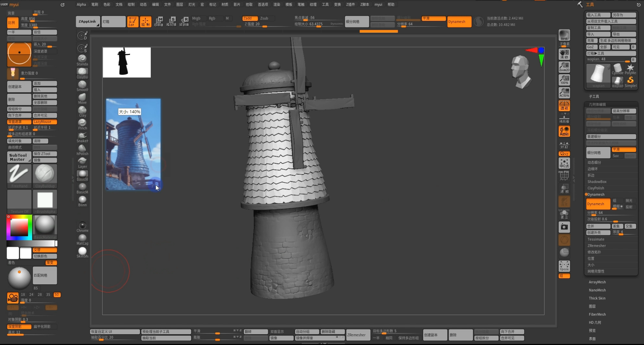Screen dimensions: 644x345
Task: Open the Z插件 menu
Action: tap(351, 4)
